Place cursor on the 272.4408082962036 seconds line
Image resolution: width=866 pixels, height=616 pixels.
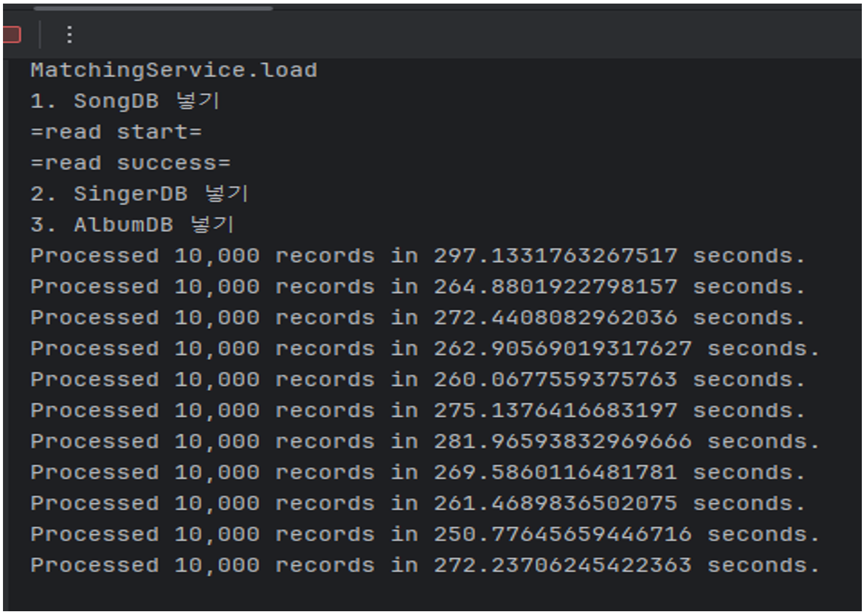click(418, 318)
